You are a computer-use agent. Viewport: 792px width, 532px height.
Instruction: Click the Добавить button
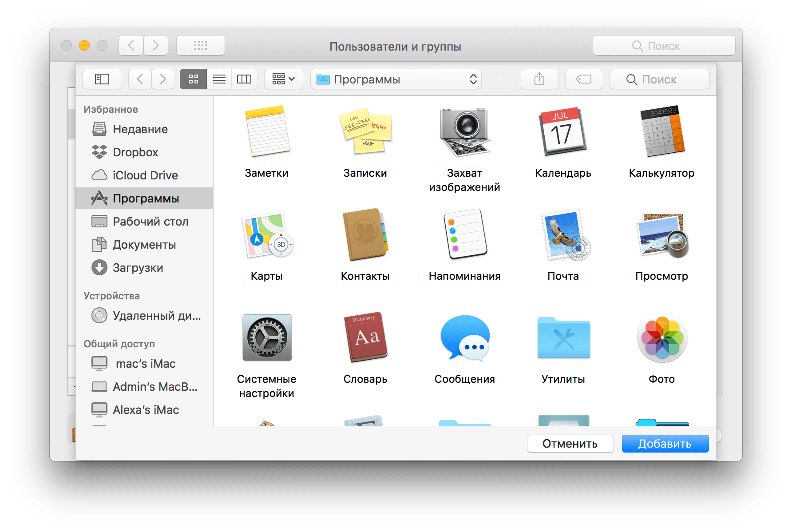tap(665, 444)
